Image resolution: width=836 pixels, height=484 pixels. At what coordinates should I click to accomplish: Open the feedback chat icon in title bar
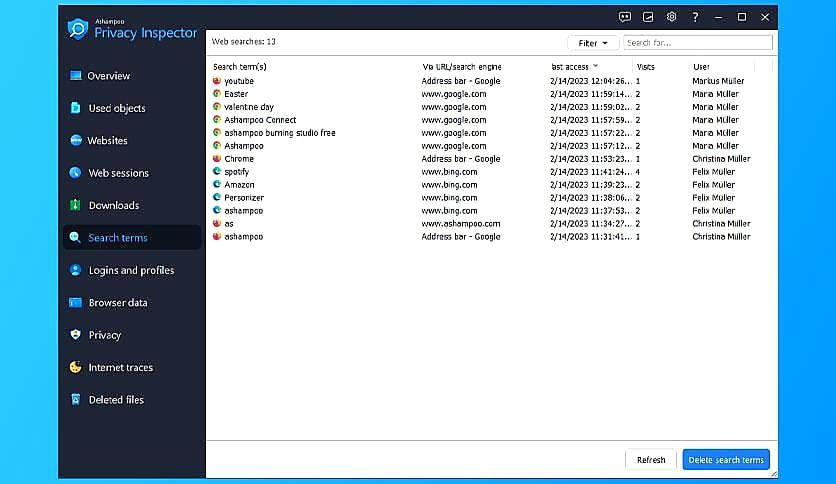[625, 17]
